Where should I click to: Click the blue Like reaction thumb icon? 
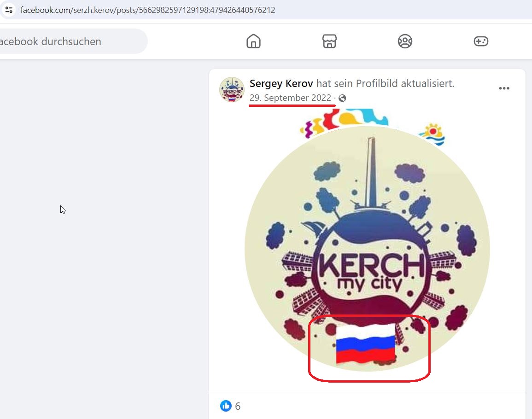point(226,406)
